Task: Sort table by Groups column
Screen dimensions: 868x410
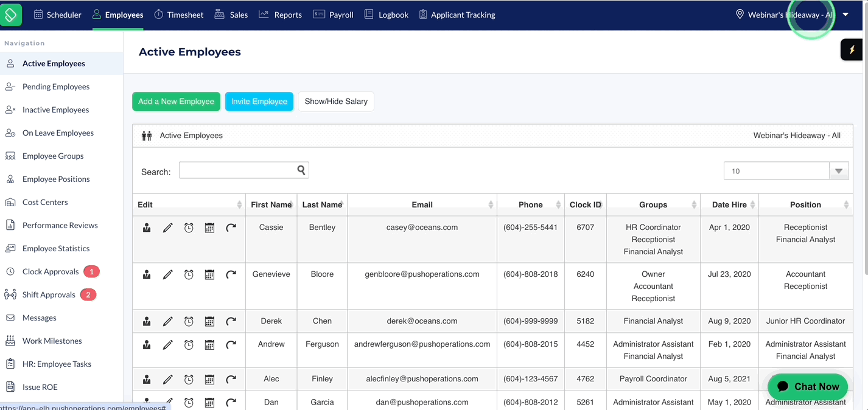Action: pyautogui.click(x=653, y=204)
